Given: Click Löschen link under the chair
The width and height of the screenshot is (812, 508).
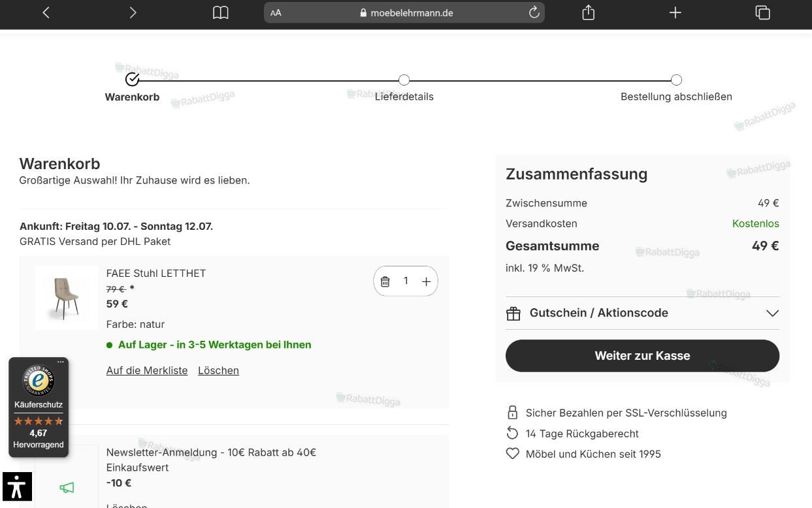Looking at the screenshot, I should pos(218,370).
